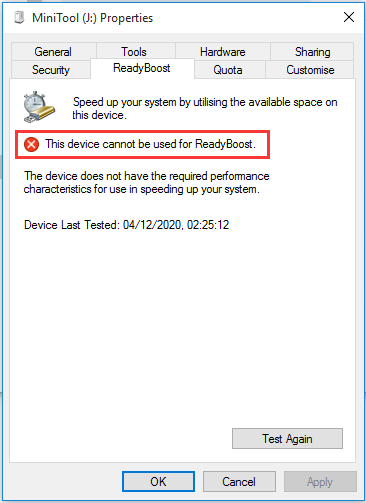366x503 pixels.
Task: Switch to the General tab
Action: 53,52
